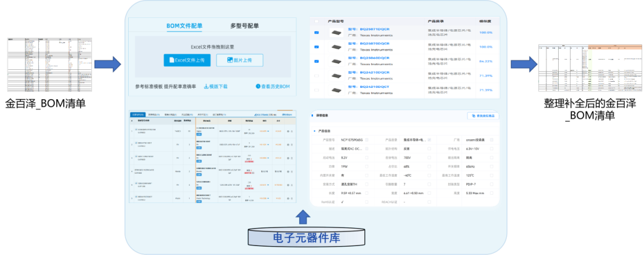The width and height of the screenshot is (644, 255).
Task: Click the 金百泽_BOM清单 spreadsheet thumbnail
Action: [x=49, y=64]
